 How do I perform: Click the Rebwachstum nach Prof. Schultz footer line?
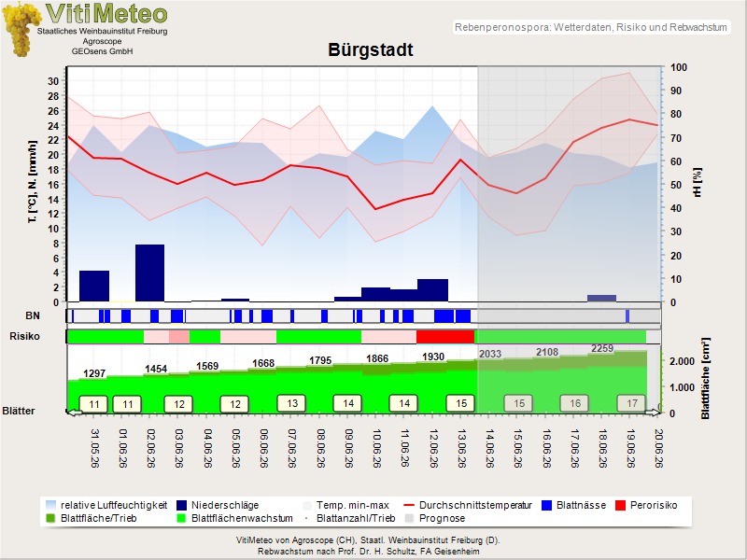(368, 552)
